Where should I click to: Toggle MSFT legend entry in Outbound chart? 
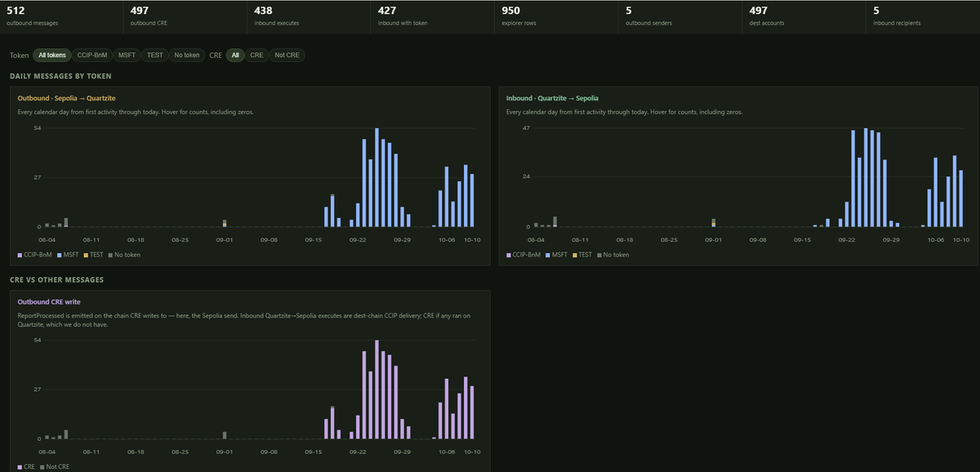pos(69,255)
